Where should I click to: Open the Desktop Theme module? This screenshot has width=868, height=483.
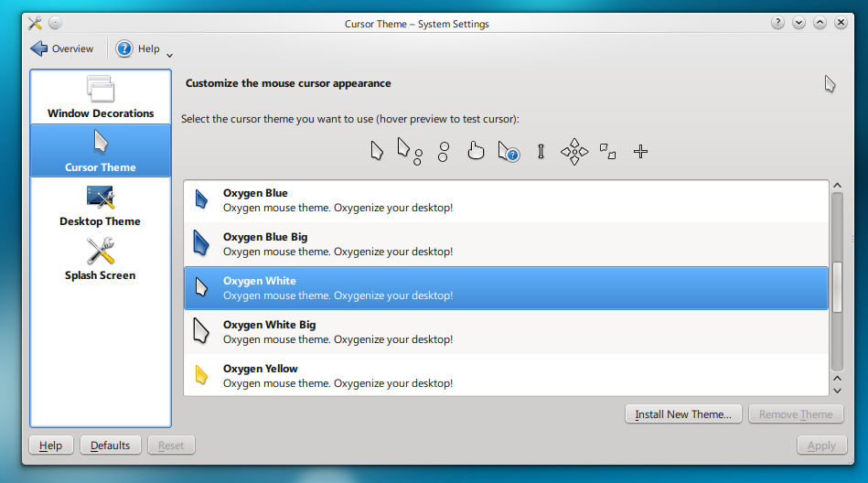pos(101,205)
